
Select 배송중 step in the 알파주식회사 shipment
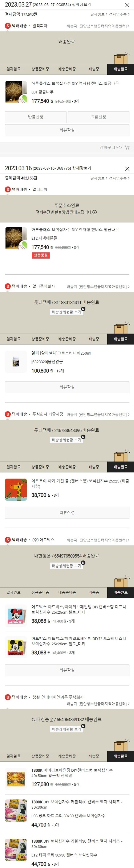tap(94, 339)
